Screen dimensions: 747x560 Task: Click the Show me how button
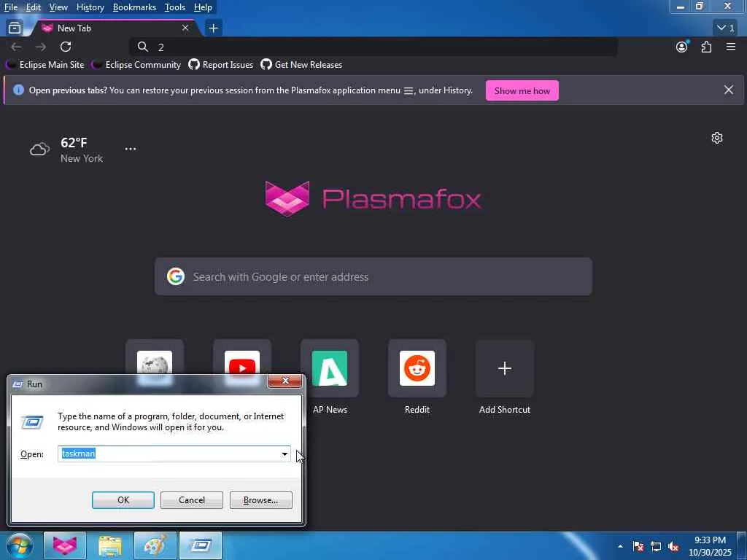click(522, 90)
